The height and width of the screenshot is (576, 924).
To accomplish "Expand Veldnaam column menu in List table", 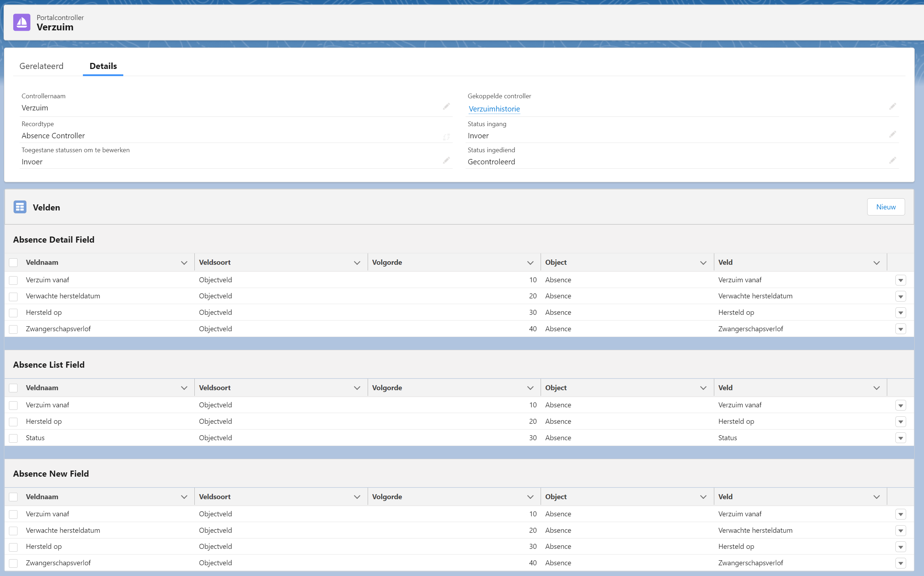I will [184, 388].
